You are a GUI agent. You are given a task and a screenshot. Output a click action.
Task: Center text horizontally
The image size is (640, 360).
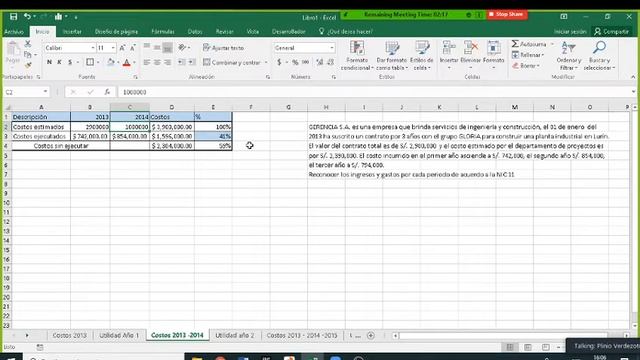coord(157,62)
